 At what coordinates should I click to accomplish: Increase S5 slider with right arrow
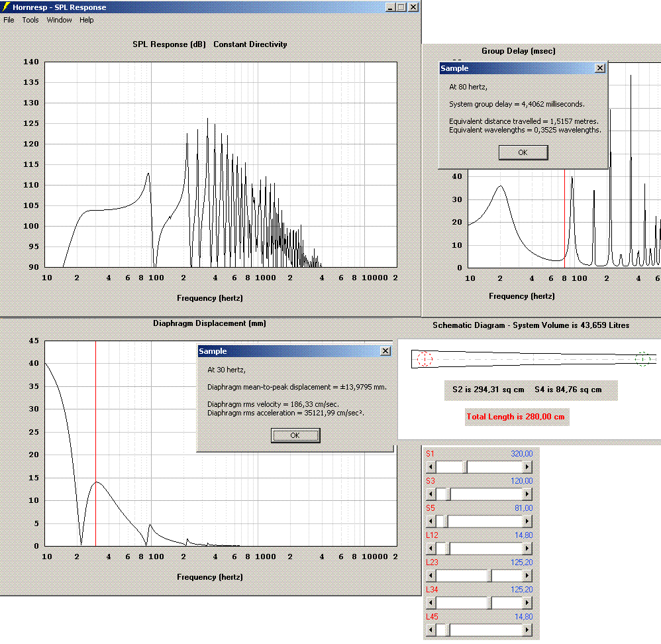(x=527, y=521)
